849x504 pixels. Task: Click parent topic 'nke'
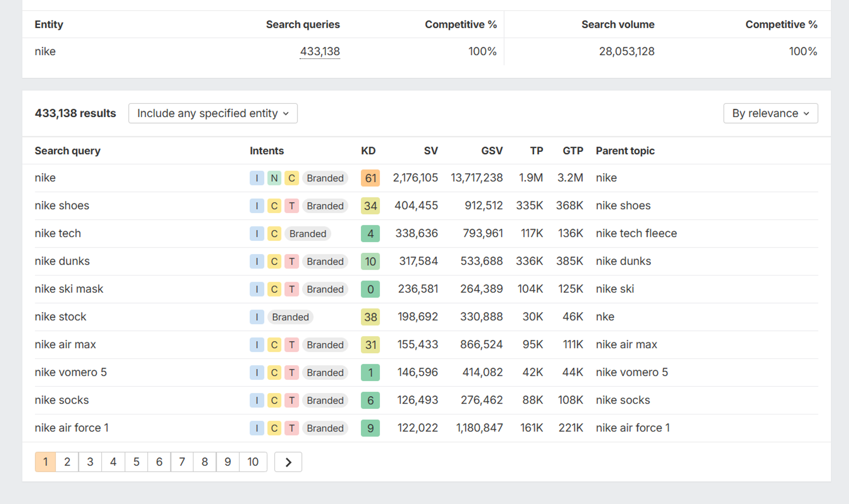(605, 317)
